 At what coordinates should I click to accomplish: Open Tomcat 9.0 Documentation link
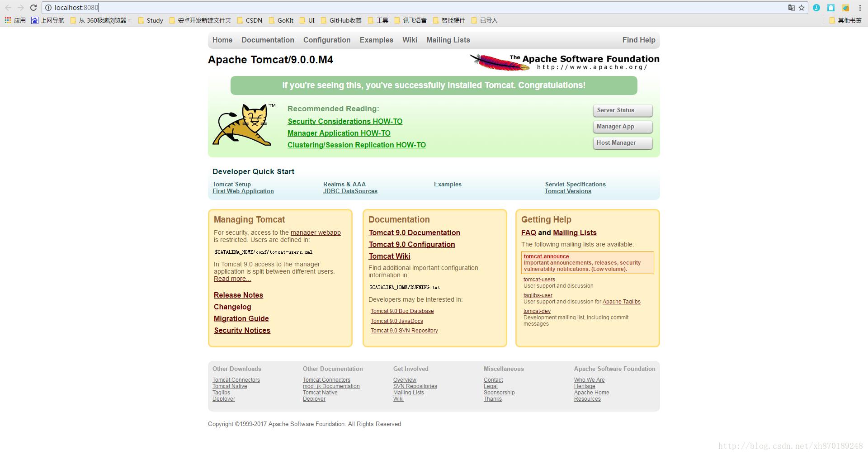[x=414, y=232]
